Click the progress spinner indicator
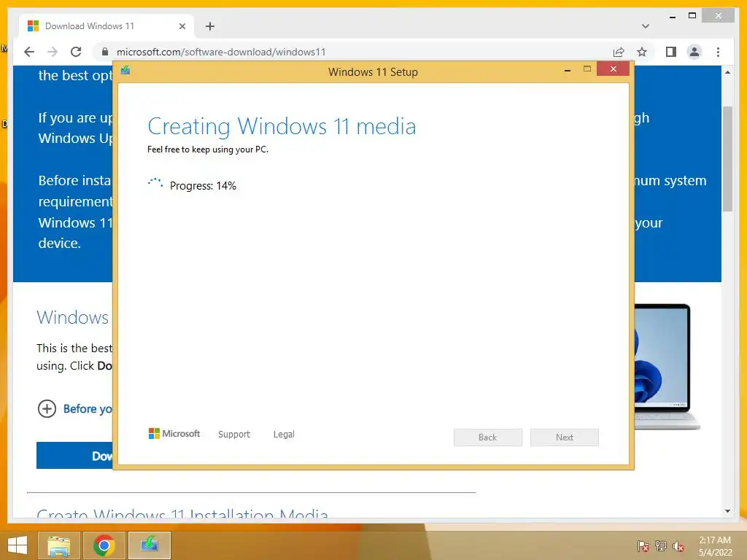 [155, 184]
